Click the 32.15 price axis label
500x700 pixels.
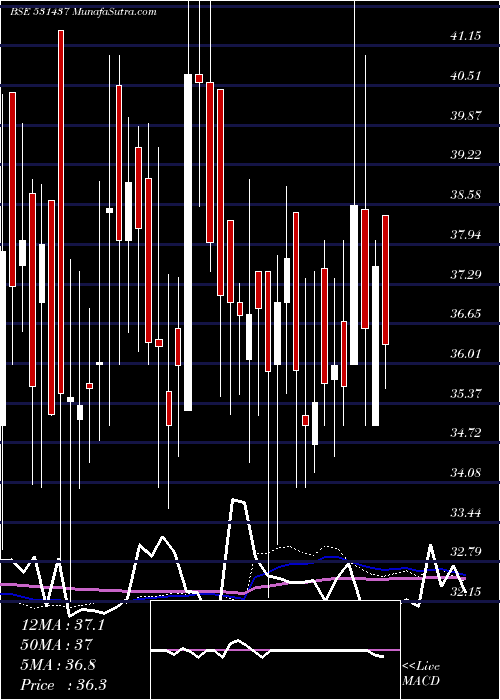pyautogui.click(x=466, y=591)
